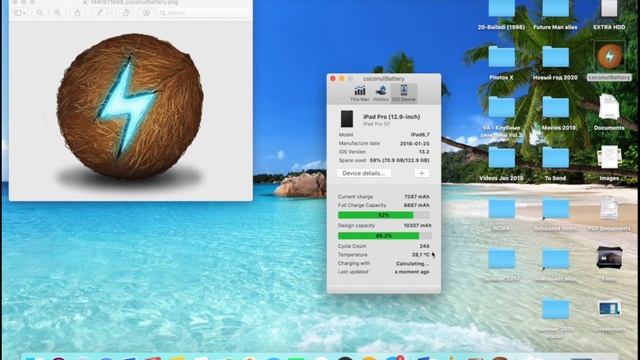This screenshot has width=640, height=360.
Task: Click the Calculating... charging status
Action: coord(412,264)
